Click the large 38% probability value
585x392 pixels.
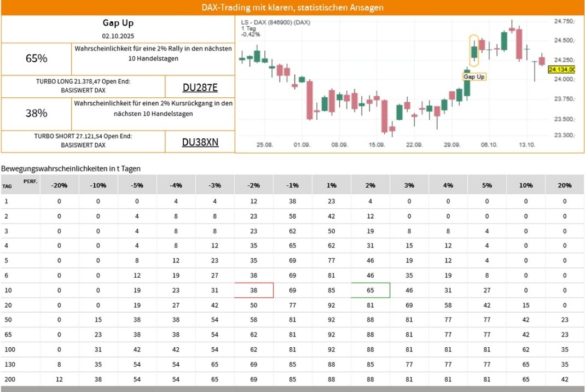[x=37, y=113]
